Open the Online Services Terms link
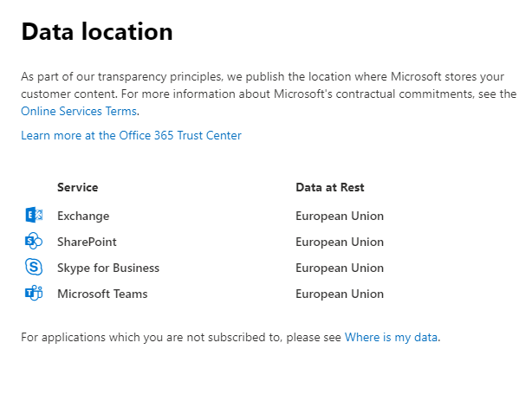Screen dimensions: 532x401 [79, 111]
